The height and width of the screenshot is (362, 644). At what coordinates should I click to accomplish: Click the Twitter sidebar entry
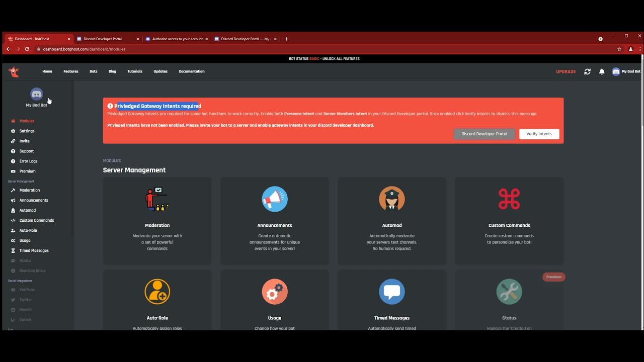26,300
